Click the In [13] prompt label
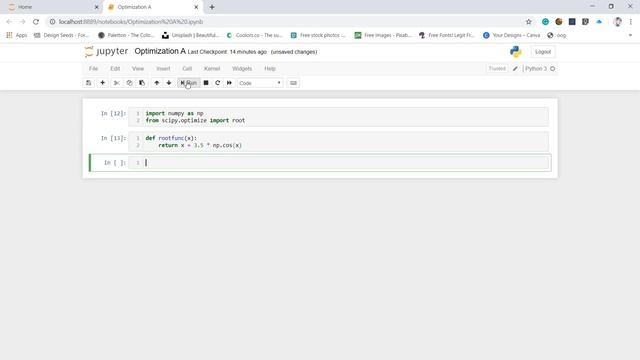The height and width of the screenshot is (360, 640). (113, 138)
